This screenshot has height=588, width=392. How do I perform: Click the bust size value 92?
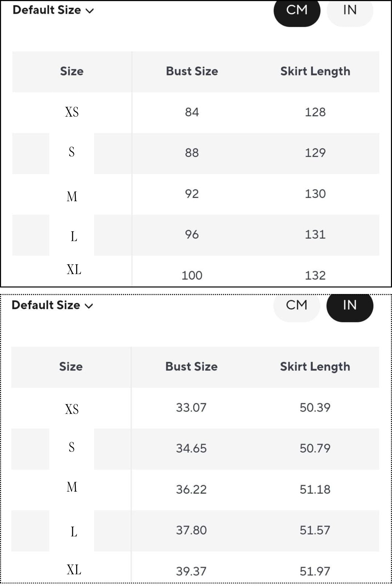[192, 194]
